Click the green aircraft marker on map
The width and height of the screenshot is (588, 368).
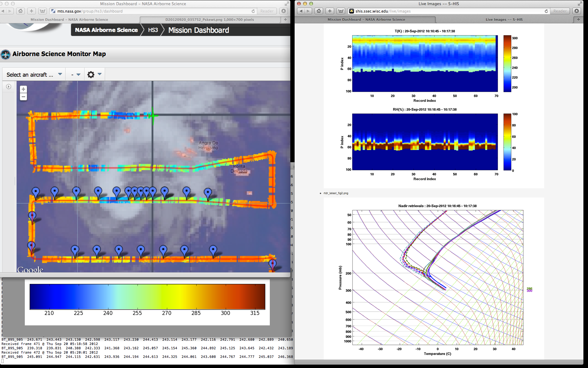coord(153,116)
